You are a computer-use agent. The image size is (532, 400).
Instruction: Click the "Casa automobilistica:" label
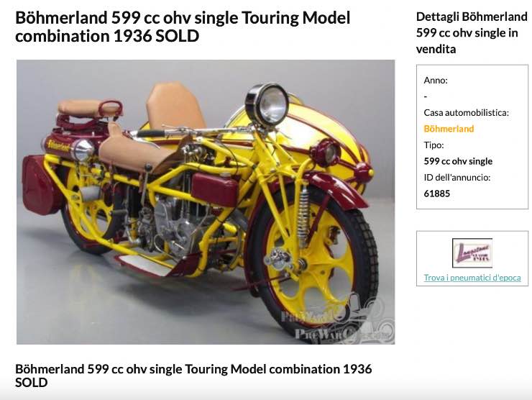[x=466, y=112]
